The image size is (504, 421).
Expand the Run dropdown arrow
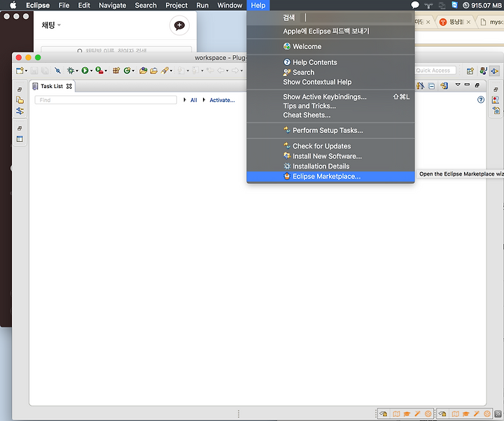tap(91, 71)
